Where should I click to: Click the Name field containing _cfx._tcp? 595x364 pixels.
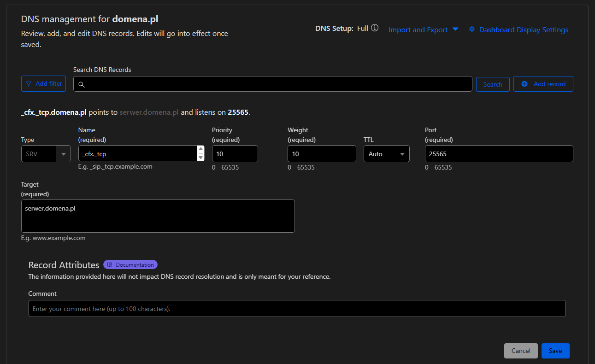[x=137, y=154]
